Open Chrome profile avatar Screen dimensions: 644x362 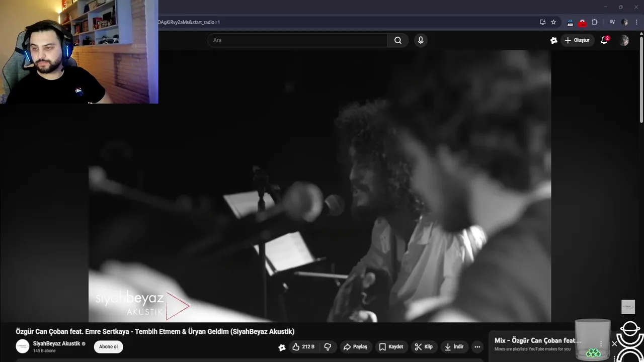[x=624, y=22]
